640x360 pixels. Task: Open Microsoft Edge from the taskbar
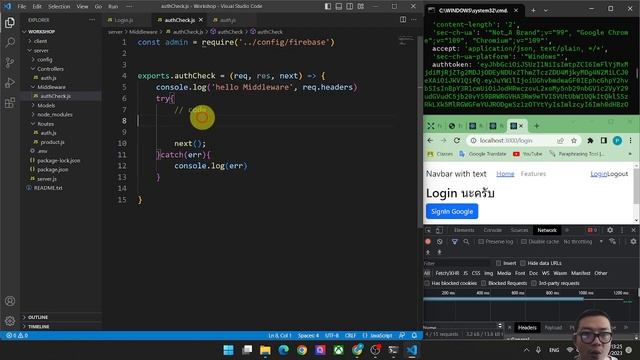pyautogui.click(x=284, y=350)
